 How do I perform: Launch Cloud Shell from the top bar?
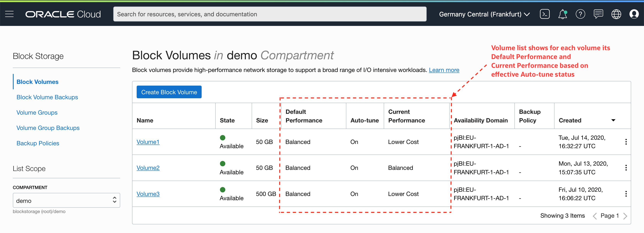pos(545,14)
